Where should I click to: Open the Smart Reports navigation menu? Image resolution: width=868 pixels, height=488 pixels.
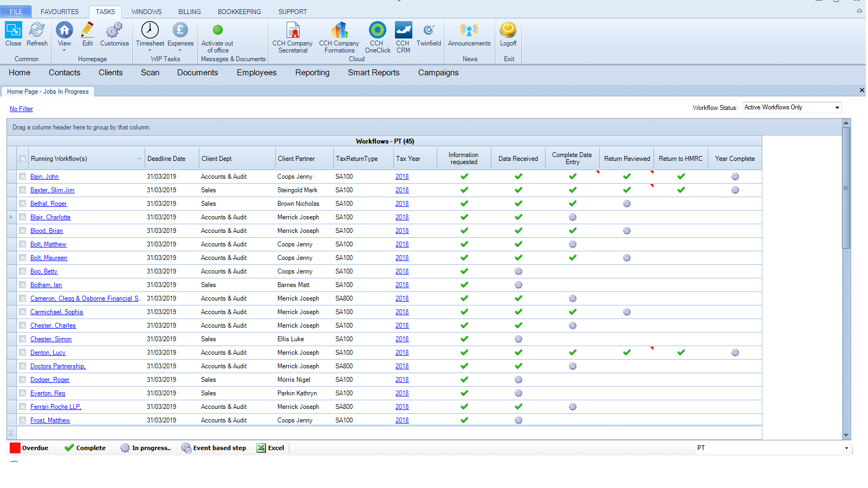point(373,73)
